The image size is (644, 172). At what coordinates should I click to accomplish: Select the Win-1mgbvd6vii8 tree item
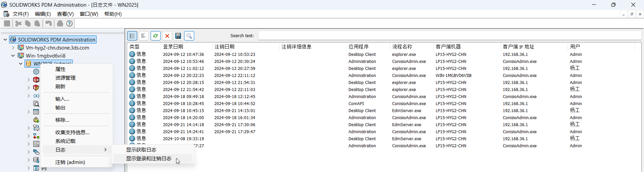pyautogui.click(x=46, y=56)
